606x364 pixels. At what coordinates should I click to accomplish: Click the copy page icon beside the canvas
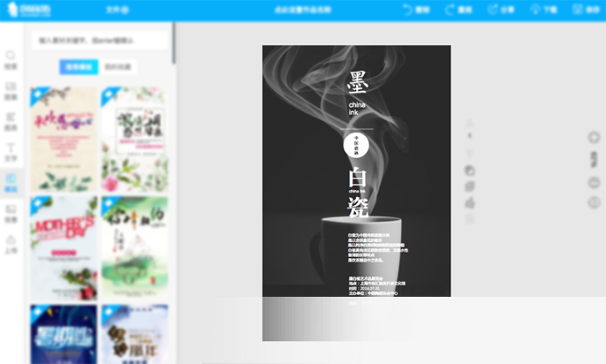(470, 187)
